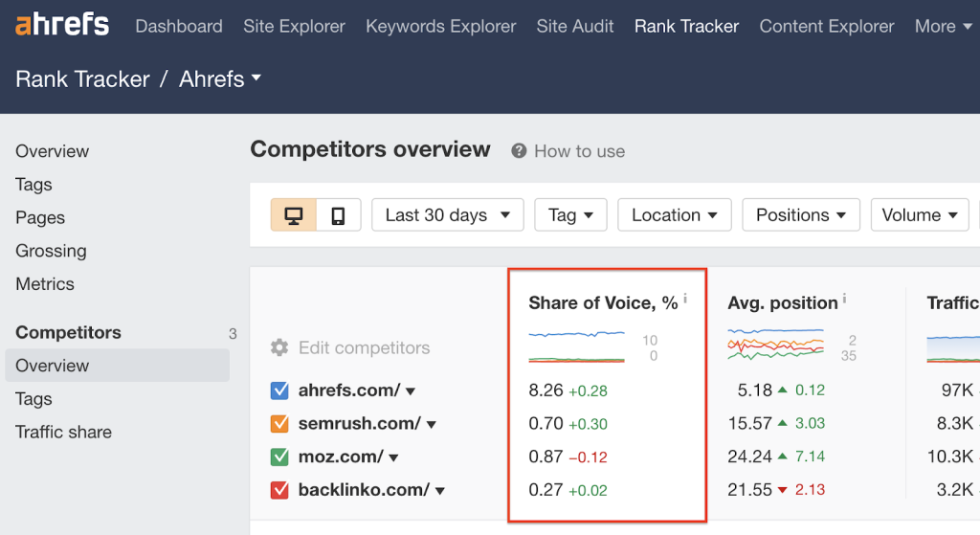Click the Share of Voice sparkline chart
This screenshot has height=535, width=980.
577,346
